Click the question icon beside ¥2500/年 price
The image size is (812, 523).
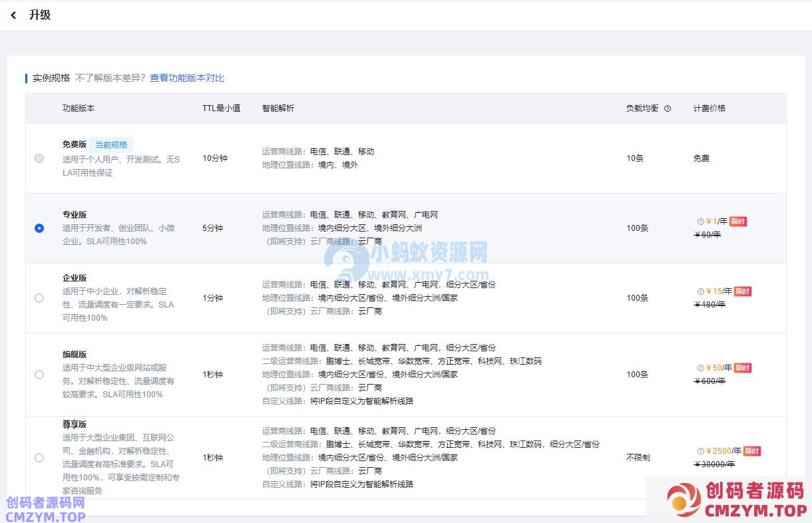pos(700,451)
